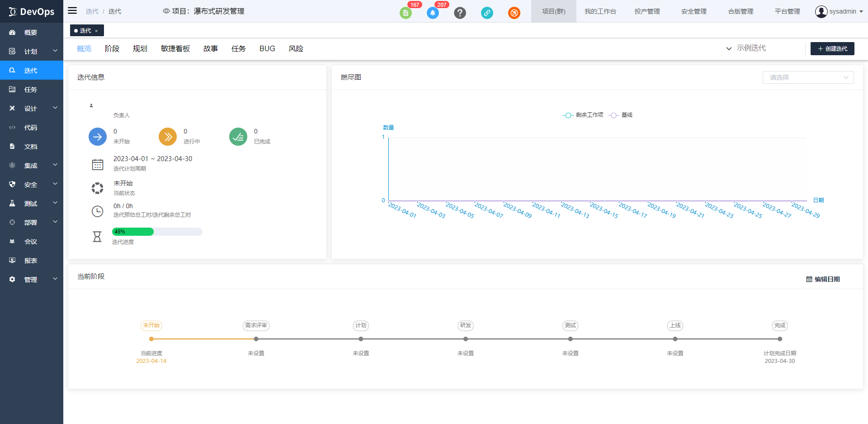Click the teal link icon in header
Viewport: 868px width, 424px height.
coord(487,13)
